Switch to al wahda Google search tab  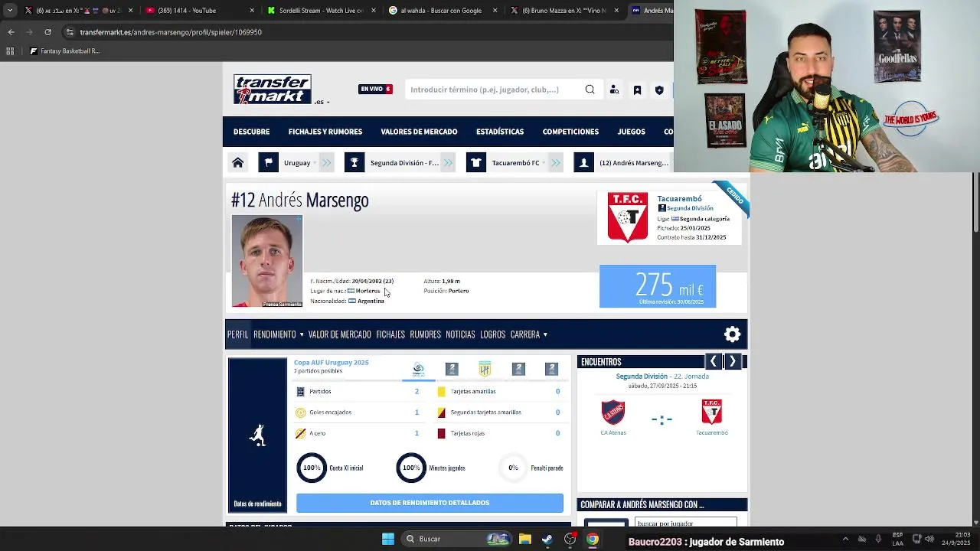pos(443,11)
